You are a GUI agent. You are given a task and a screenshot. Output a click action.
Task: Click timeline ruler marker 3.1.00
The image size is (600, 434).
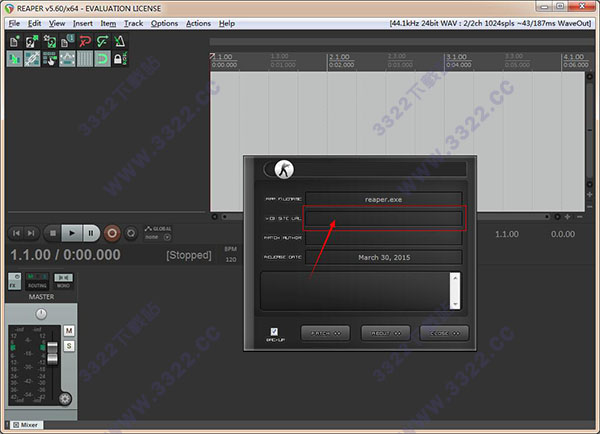tap(457, 57)
